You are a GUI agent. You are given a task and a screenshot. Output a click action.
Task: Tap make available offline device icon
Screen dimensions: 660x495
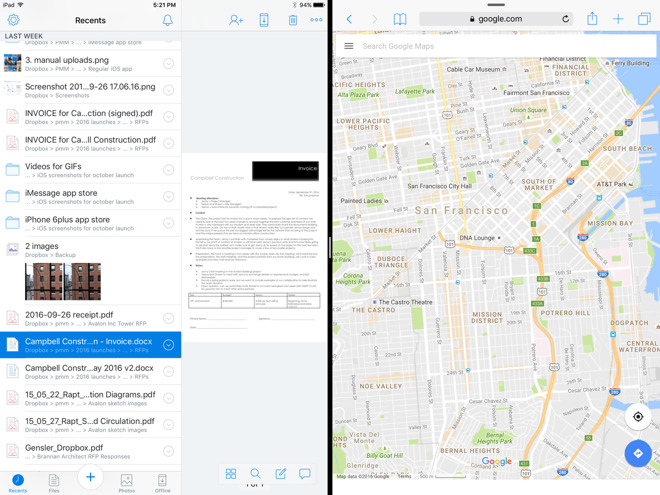pyautogui.click(x=264, y=20)
